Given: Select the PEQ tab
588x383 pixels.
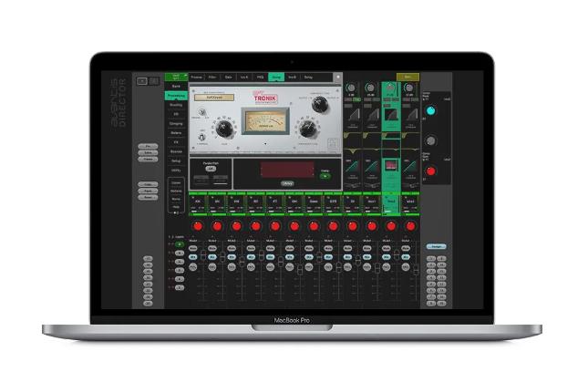Looking at the screenshot, I should [260, 78].
